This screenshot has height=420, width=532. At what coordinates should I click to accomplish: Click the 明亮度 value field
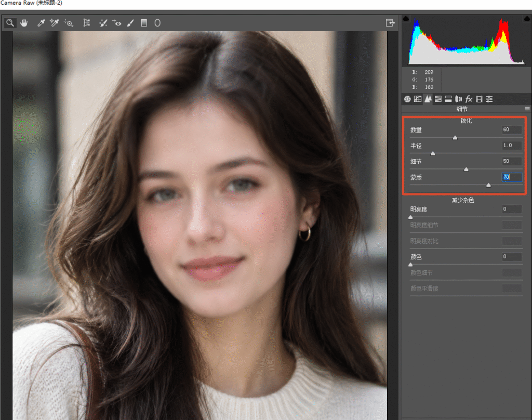point(512,209)
